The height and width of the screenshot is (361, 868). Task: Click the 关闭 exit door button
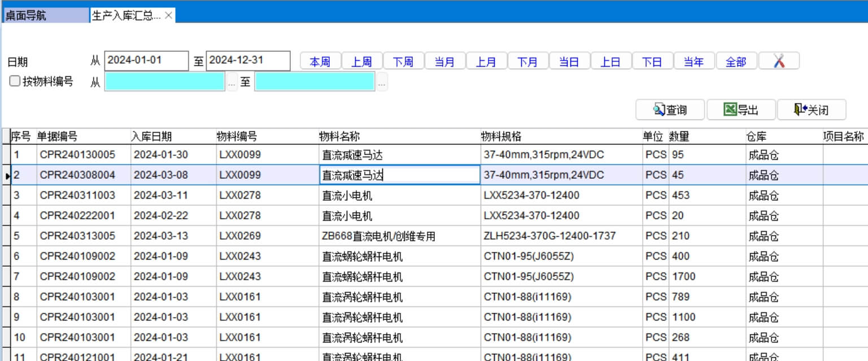[811, 110]
